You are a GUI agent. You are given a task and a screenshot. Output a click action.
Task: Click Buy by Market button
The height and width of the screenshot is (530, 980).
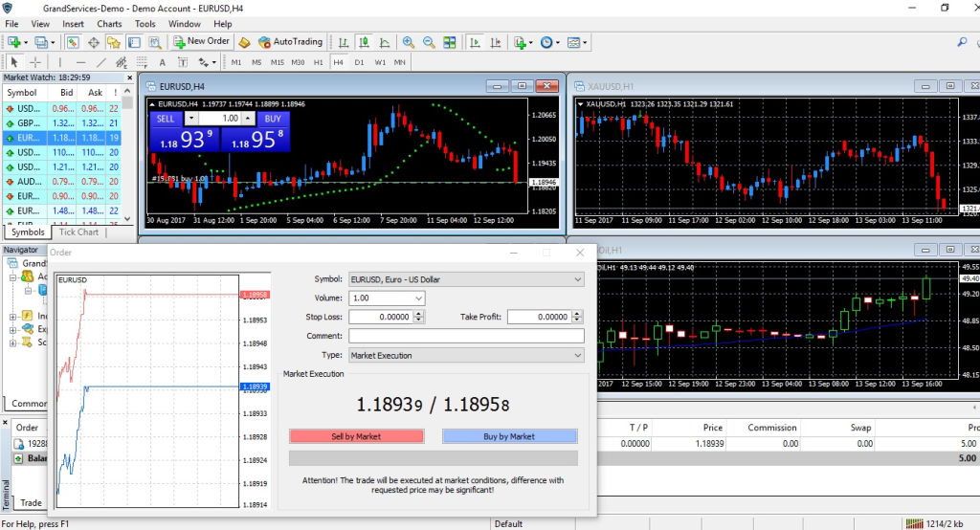pos(509,436)
